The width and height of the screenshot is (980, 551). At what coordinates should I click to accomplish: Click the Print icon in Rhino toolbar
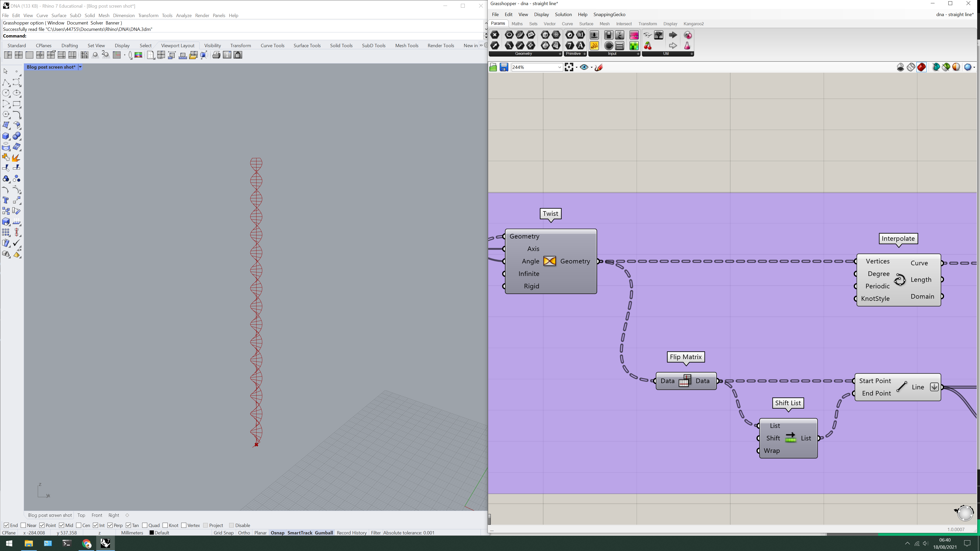pyautogui.click(x=216, y=55)
